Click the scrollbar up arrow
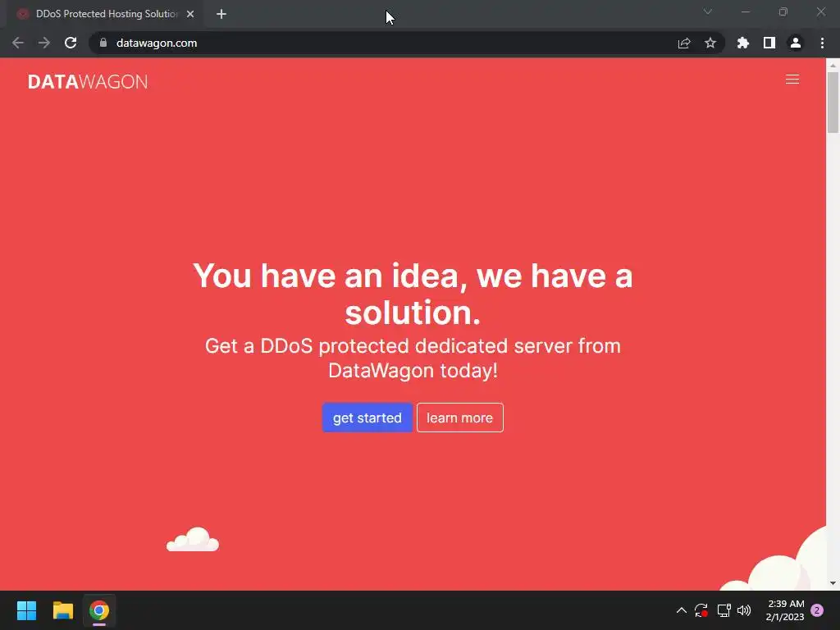840x630 pixels. coord(833,64)
